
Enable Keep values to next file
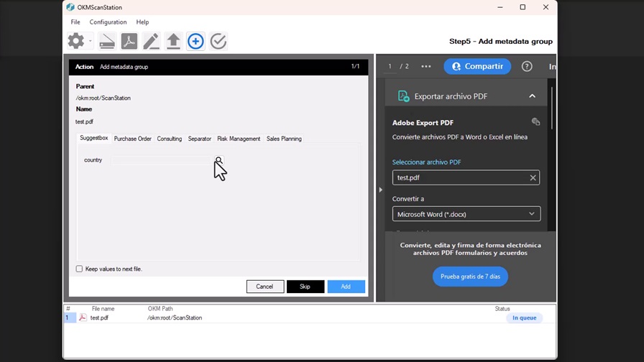[x=79, y=269]
